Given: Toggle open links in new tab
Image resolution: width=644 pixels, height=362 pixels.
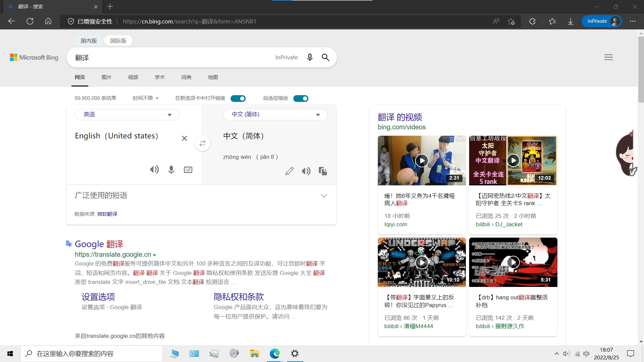Looking at the screenshot, I should [x=238, y=98].
